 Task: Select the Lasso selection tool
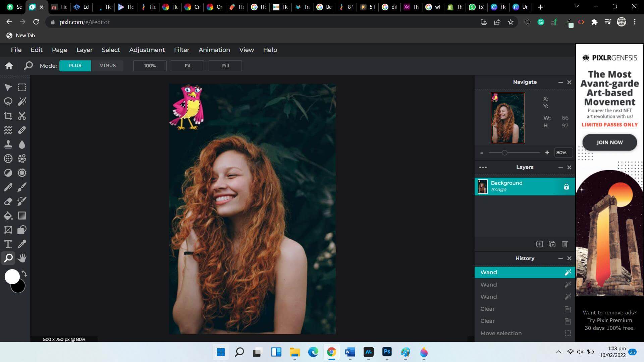[8, 102]
